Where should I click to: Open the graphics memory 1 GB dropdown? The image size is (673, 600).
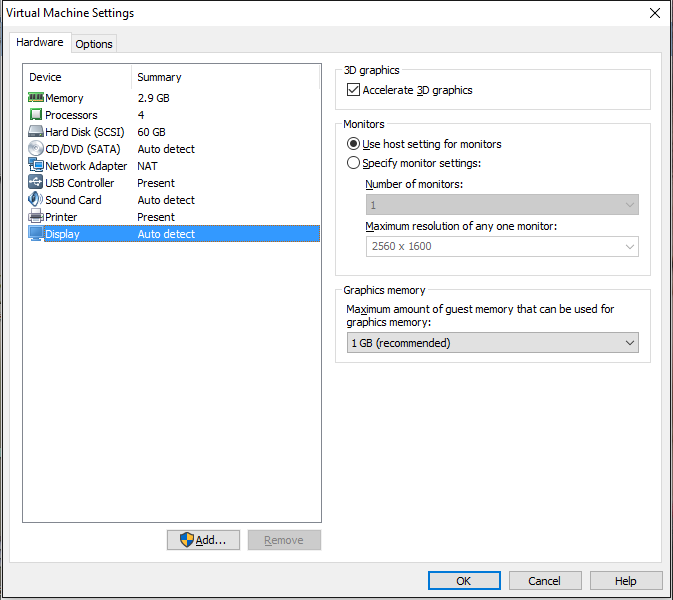point(491,343)
